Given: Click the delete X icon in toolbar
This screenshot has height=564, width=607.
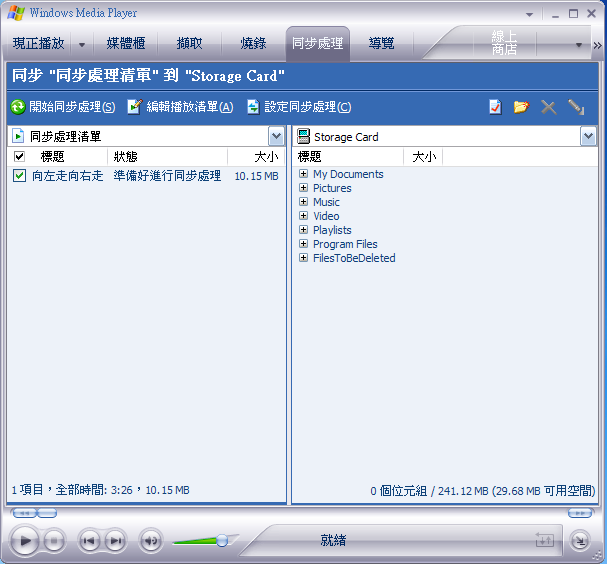Looking at the screenshot, I should click(549, 107).
